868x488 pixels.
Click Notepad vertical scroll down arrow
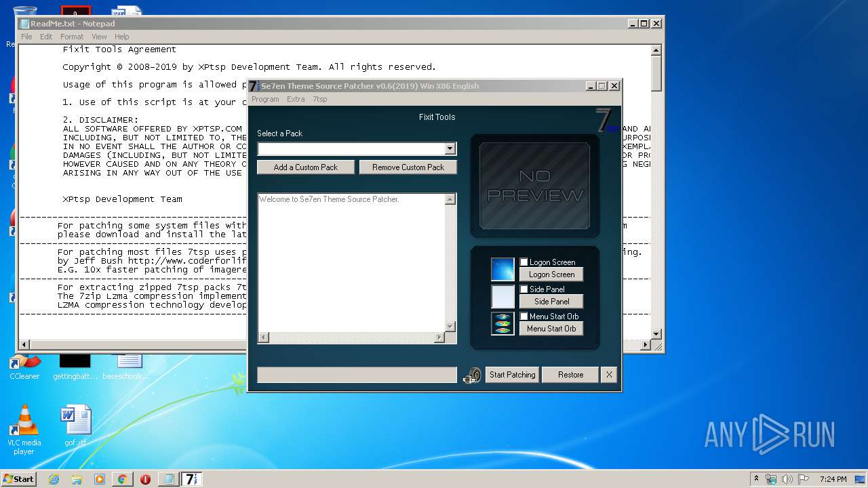click(x=656, y=334)
